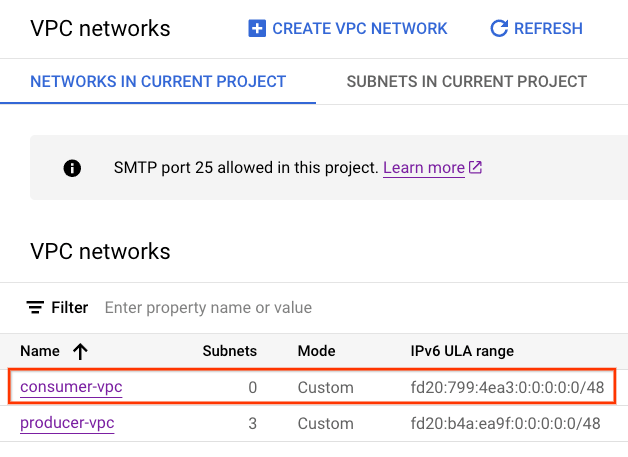Click the Filter lines icon

pyautogui.click(x=36, y=307)
